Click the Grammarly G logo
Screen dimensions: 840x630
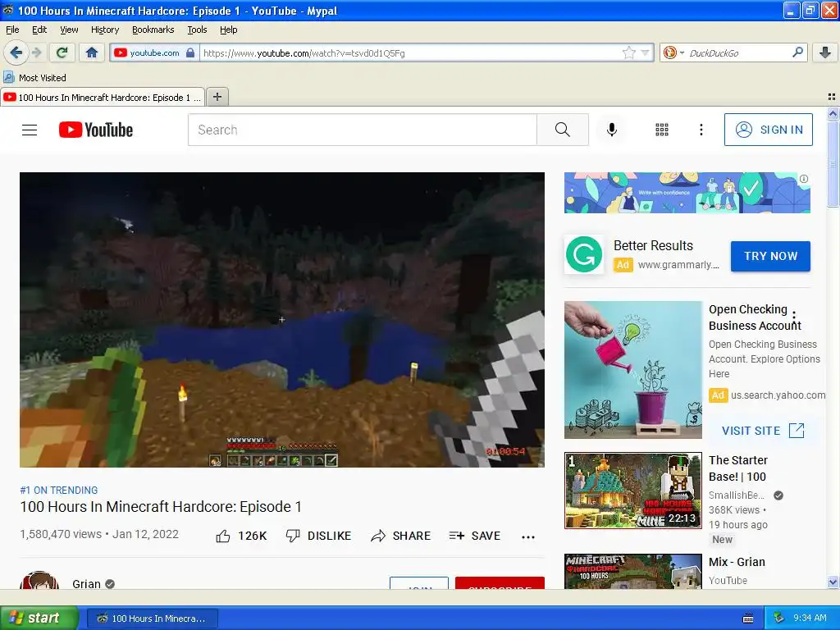point(584,254)
